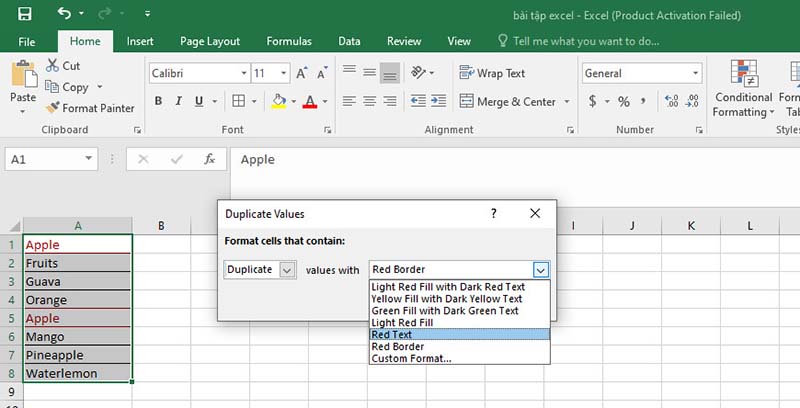The height and width of the screenshot is (408, 800).
Task: Click the Orientation text rotation icon
Action: [x=419, y=73]
